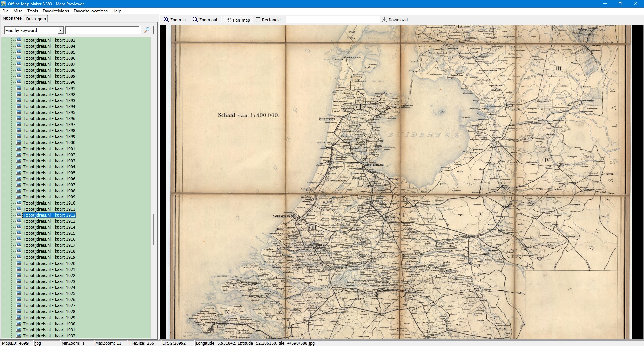Open the File menu
This screenshot has height=346, width=644.
(x=5, y=11)
